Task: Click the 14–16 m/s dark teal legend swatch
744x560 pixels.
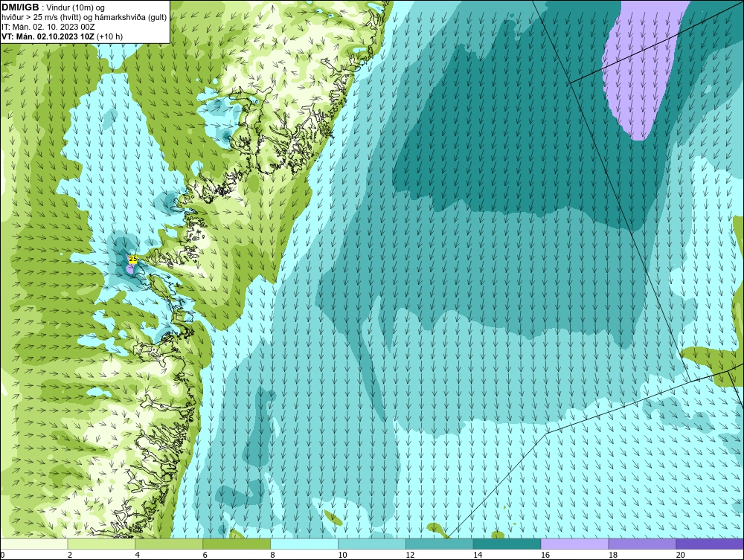Action: [507, 544]
